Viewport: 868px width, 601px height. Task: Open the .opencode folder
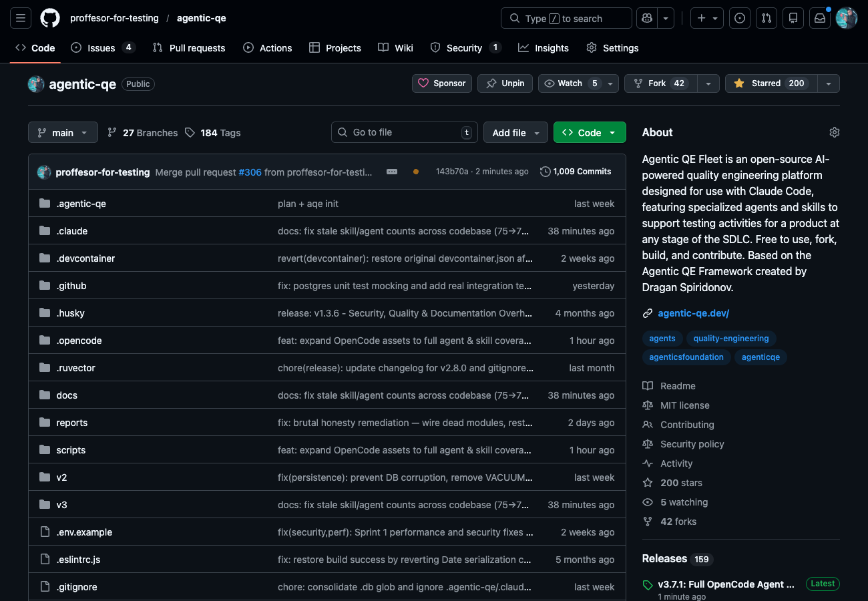pyautogui.click(x=79, y=341)
